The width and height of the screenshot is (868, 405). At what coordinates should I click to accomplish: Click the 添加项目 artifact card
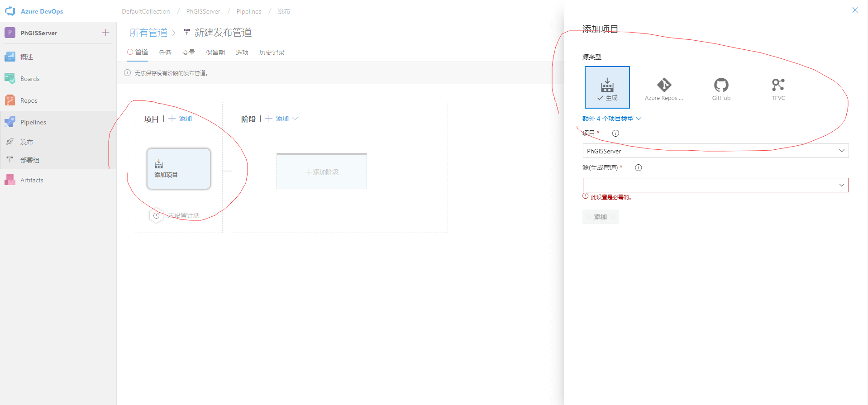(178, 168)
